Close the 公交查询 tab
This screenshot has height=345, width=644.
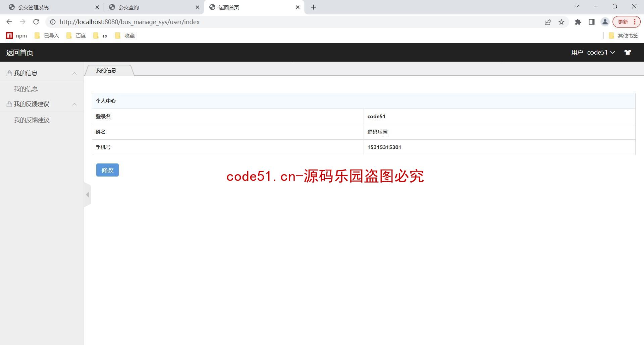click(x=197, y=7)
